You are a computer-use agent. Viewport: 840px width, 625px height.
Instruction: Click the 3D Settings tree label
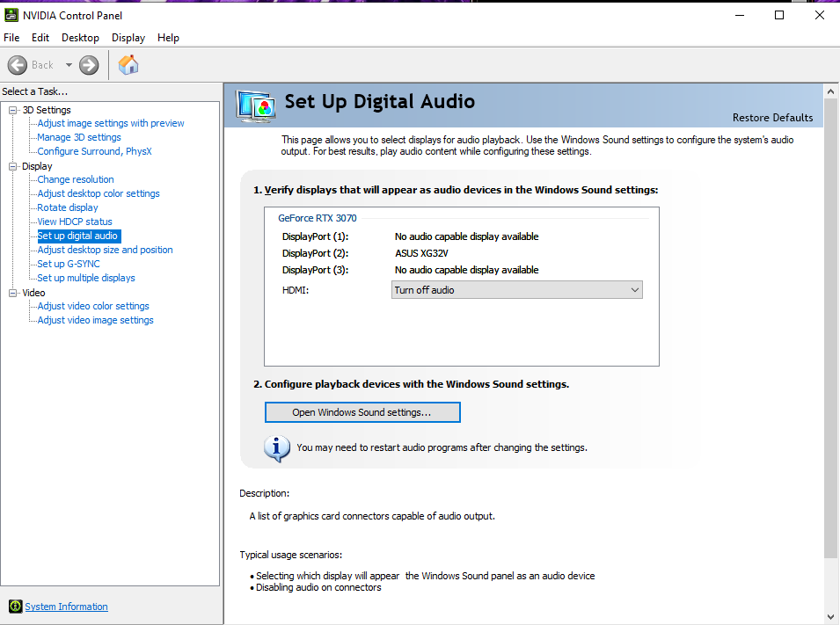click(47, 110)
